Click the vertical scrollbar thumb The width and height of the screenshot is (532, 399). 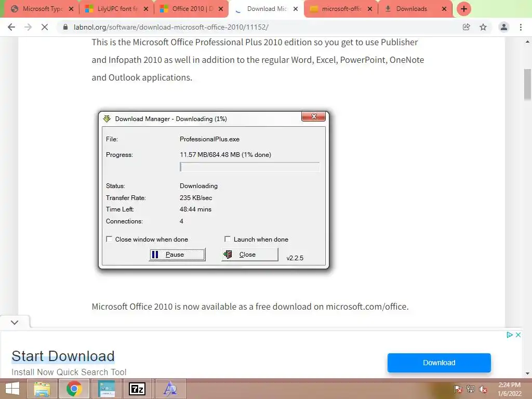point(527,84)
